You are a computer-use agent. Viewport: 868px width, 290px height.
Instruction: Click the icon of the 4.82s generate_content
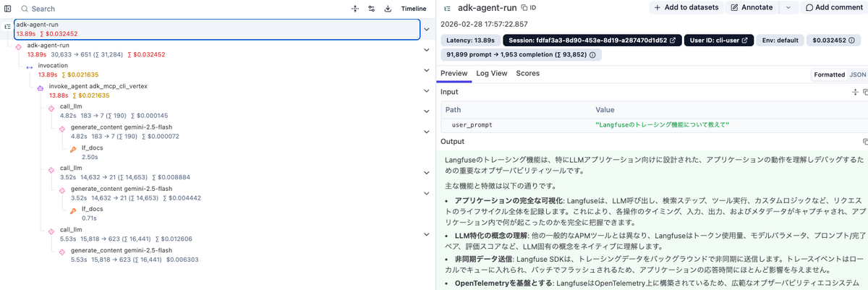click(x=62, y=127)
